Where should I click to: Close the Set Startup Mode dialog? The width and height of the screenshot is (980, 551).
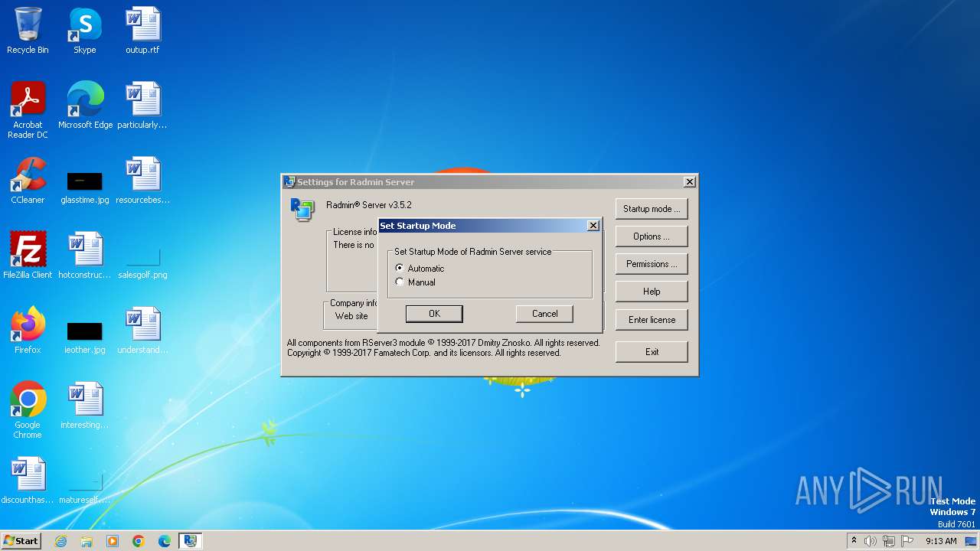(x=593, y=226)
